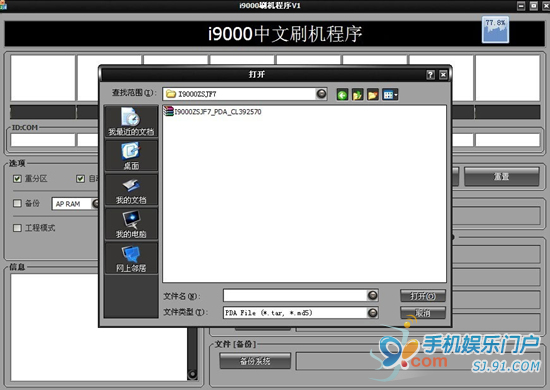The height and width of the screenshot is (390, 550).
Task: Close the 打开 dialog
Action: click(443, 74)
